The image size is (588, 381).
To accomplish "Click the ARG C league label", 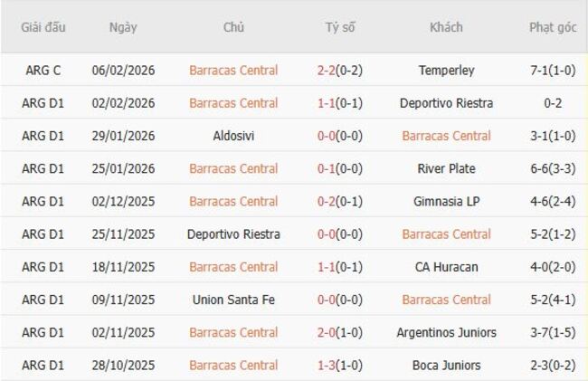I will pyautogui.click(x=43, y=70).
